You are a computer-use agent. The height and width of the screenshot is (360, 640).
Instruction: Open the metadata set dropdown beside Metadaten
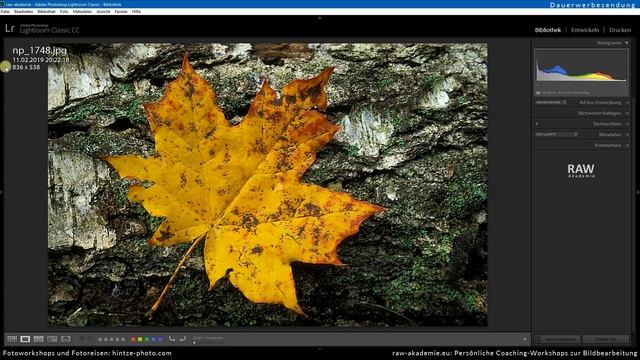coord(557,134)
